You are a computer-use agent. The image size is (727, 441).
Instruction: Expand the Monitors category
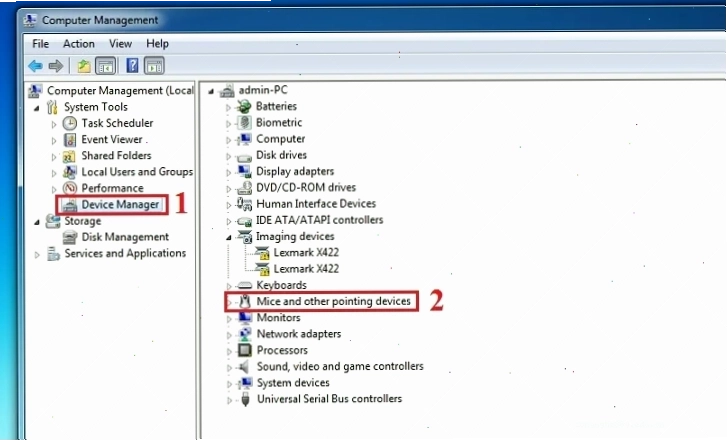[229, 319]
